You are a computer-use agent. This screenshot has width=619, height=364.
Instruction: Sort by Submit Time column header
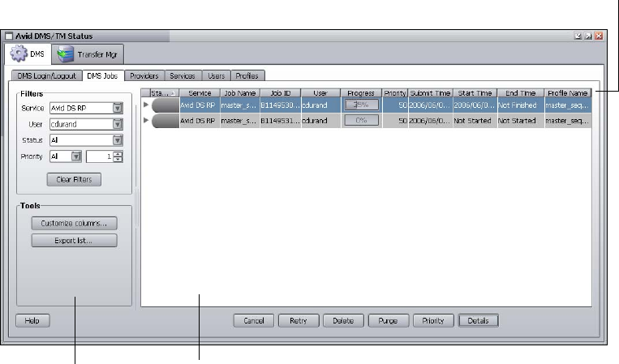[430, 93]
